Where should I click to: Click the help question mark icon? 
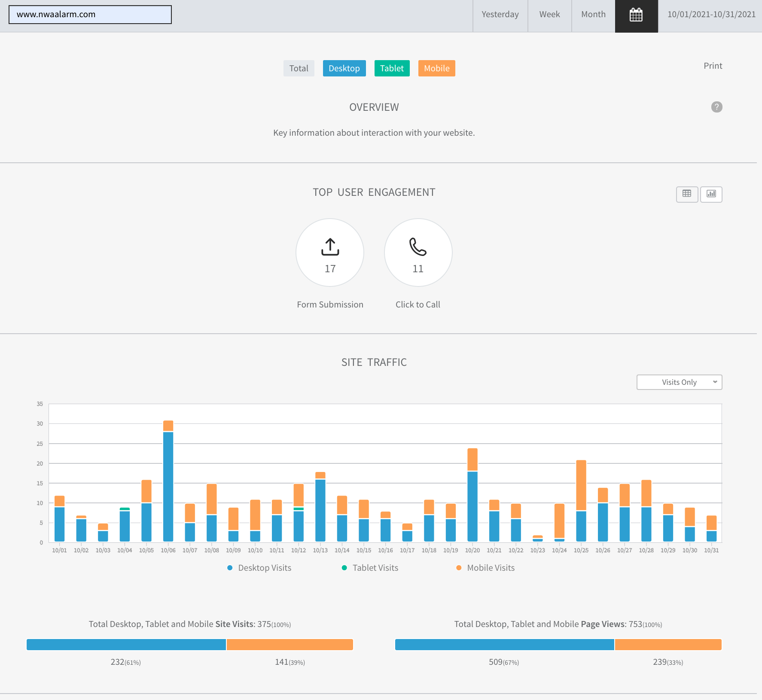point(716,107)
